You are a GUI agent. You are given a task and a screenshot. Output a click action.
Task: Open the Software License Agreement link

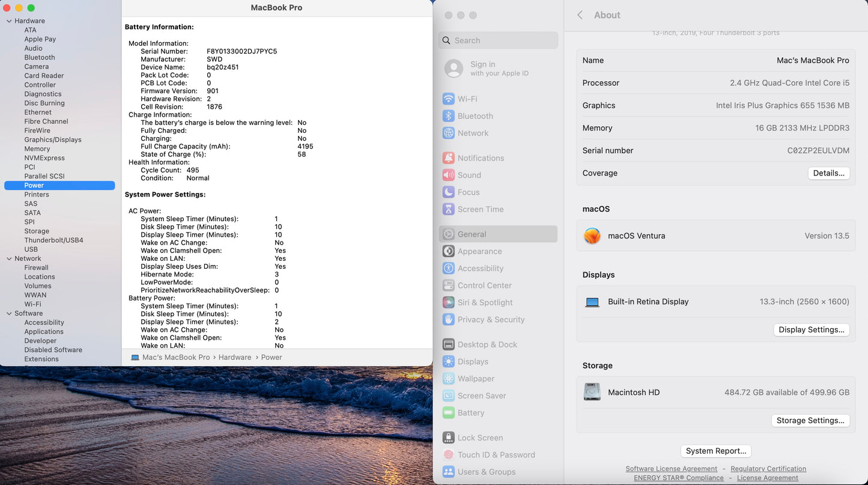(671, 469)
